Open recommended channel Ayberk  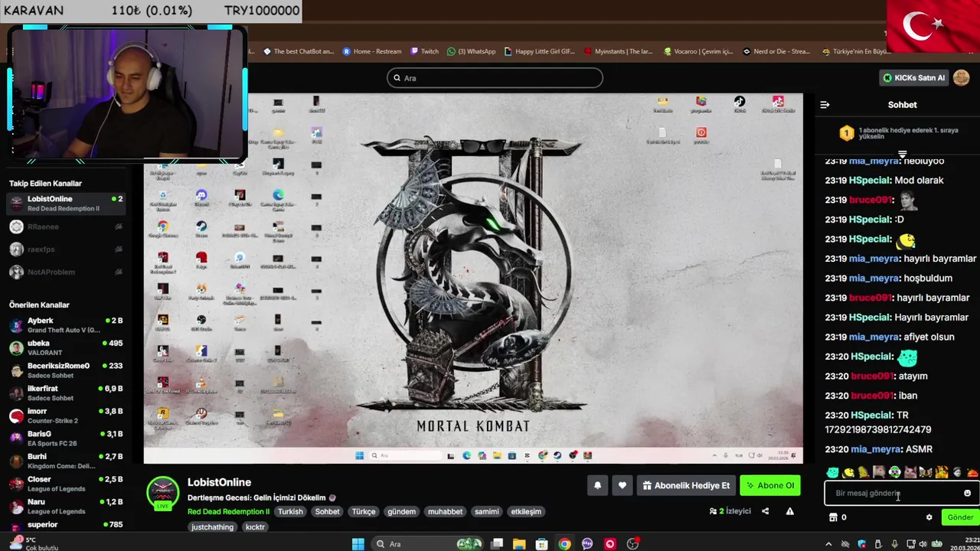[65, 325]
